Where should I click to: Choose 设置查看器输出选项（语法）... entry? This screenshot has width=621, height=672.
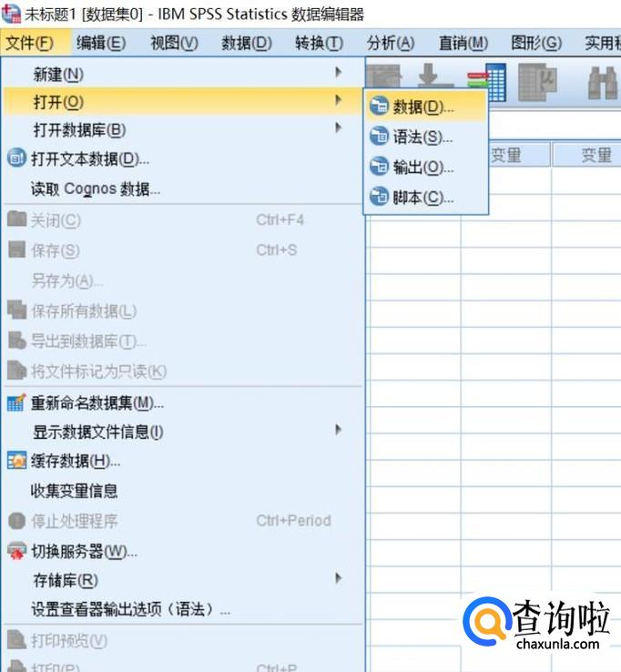coord(183,609)
